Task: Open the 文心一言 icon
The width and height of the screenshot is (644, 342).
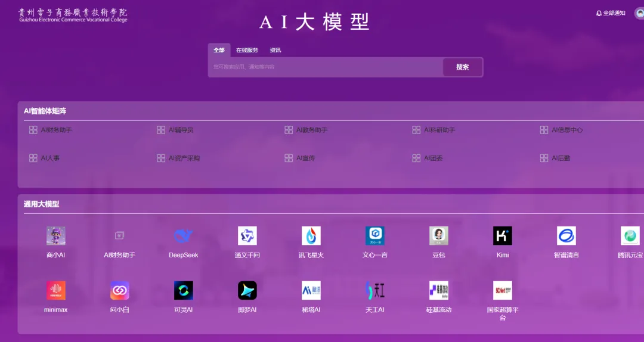Action: (x=374, y=236)
